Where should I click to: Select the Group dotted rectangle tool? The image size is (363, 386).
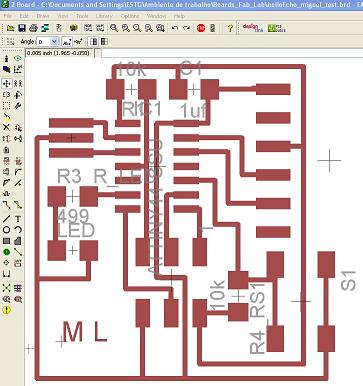[7, 106]
